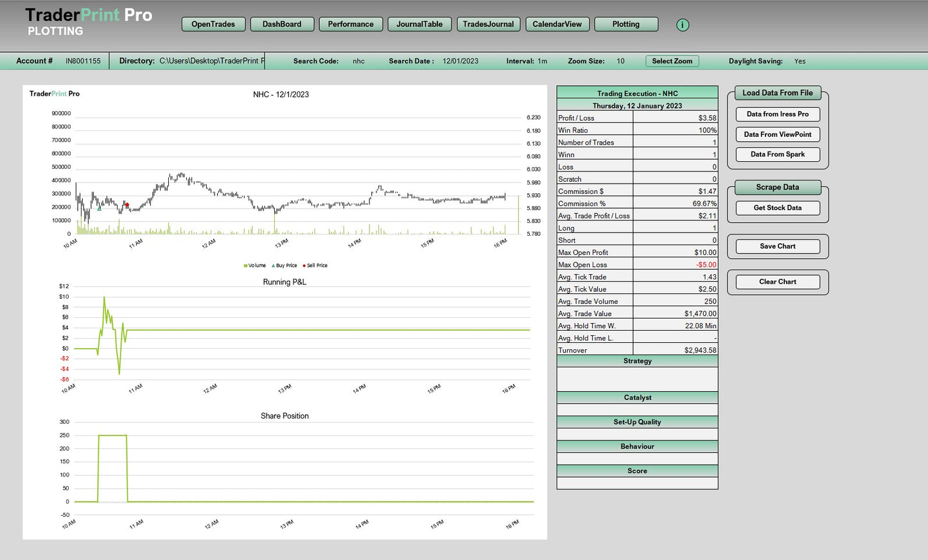Load Data From Spark
The height and width of the screenshot is (560, 928).
(778, 155)
